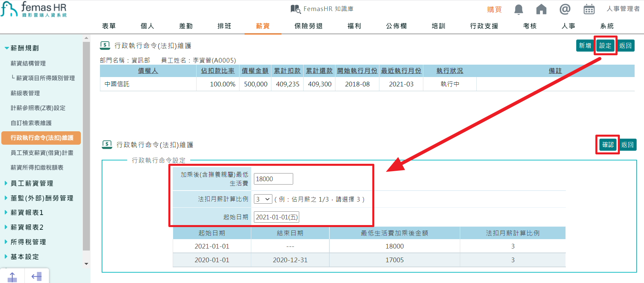Screen dimensions: 644x283
Task: Expand the 員工薪資管理 section
Action: coord(32,183)
